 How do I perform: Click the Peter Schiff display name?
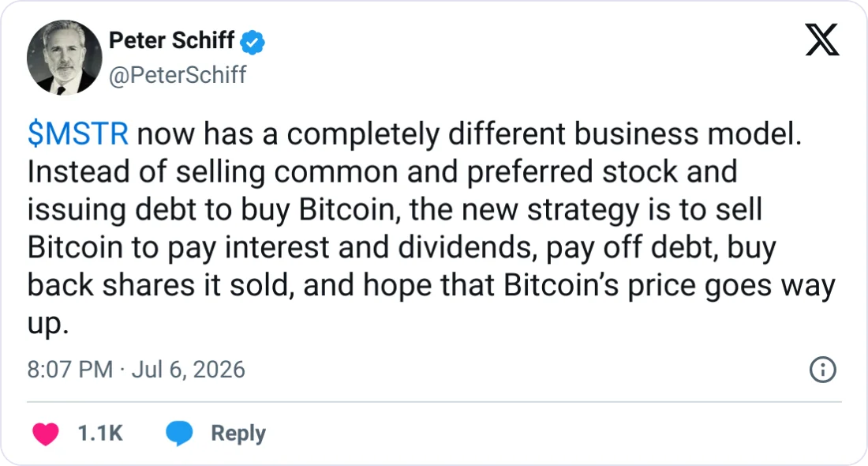pyautogui.click(x=171, y=40)
